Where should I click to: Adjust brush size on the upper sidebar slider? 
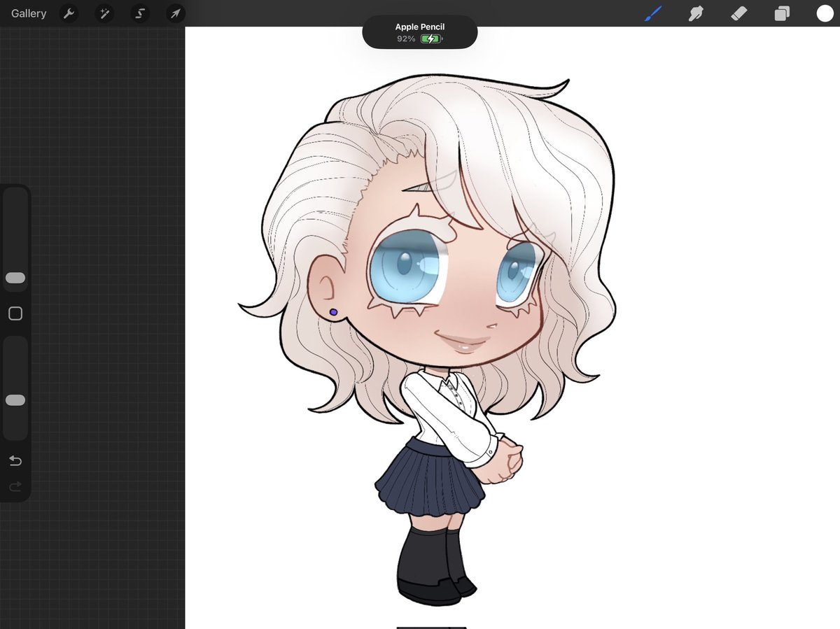15,277
